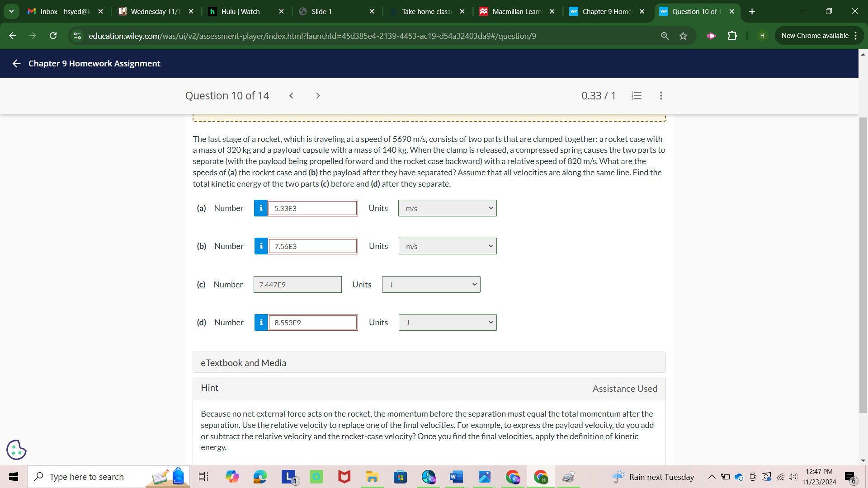Open Microsoft Word from the taskbar

coord(456,477)
